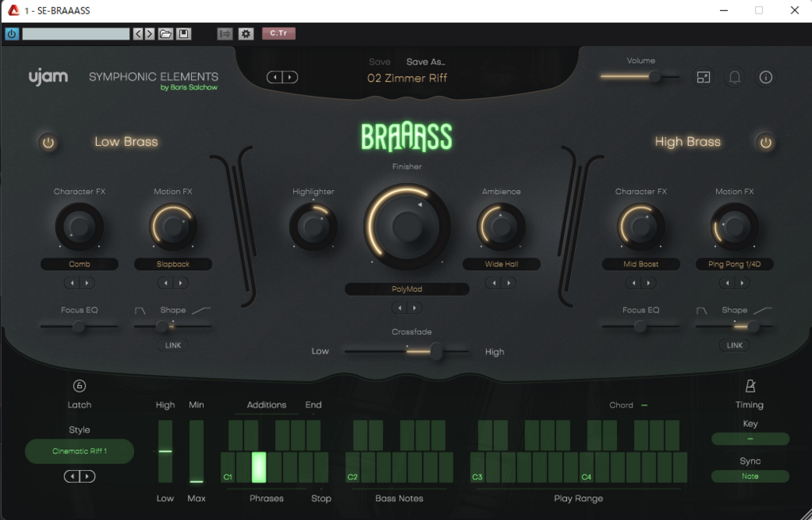Image resolution: width=812 pixels, height=520 pixels.
Task: Adjust Low Brass Focus EQ slider
Action: click(79, 327)
